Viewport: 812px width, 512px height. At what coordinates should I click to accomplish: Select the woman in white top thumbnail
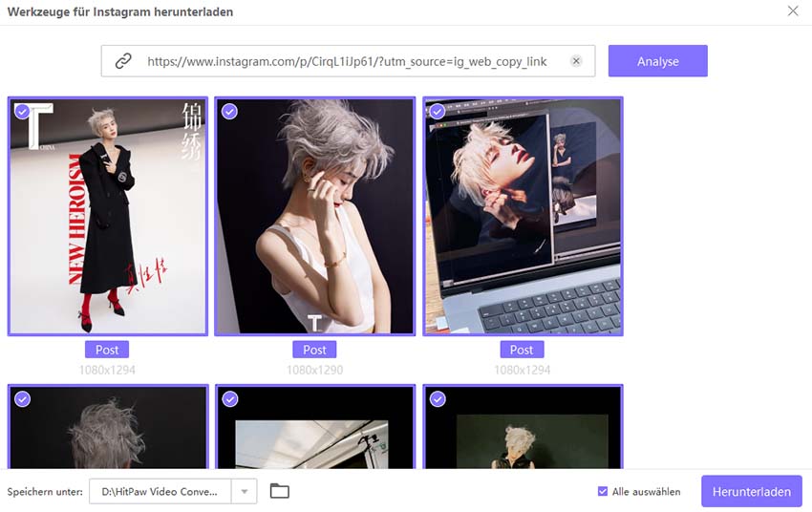(315, 217)
